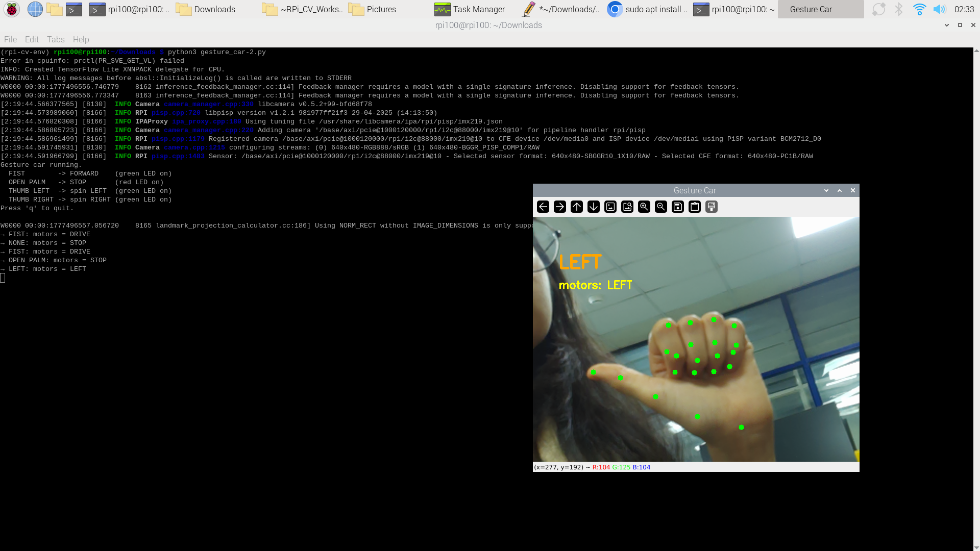Open the Help menu in the terminal
This screenshot has width=980, height=551.
coord(81,39)
